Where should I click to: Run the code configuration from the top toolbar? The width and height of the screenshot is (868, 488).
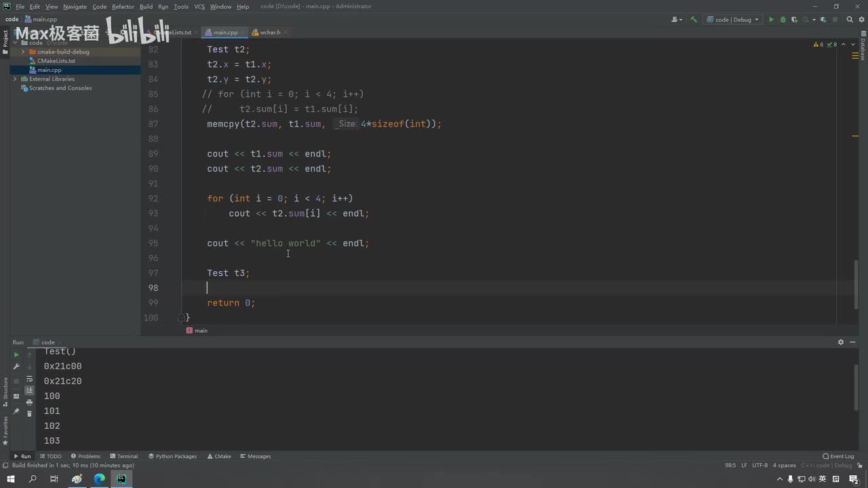pyautogui.click(x=771, y=20)
